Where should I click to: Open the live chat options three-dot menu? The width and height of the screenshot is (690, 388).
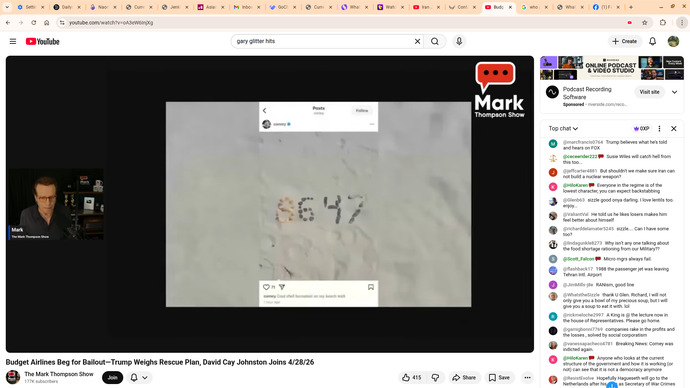pyautogui.click(x=659, y=128)
